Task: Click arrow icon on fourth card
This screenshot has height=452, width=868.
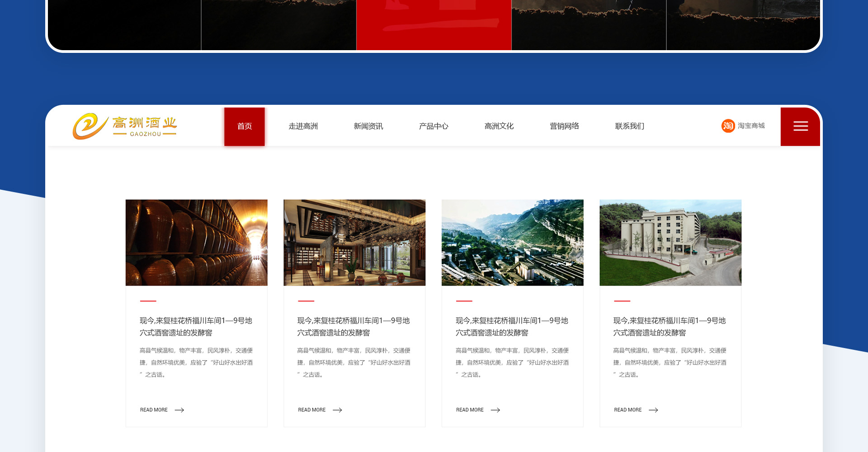Action: tap(653, 410)
